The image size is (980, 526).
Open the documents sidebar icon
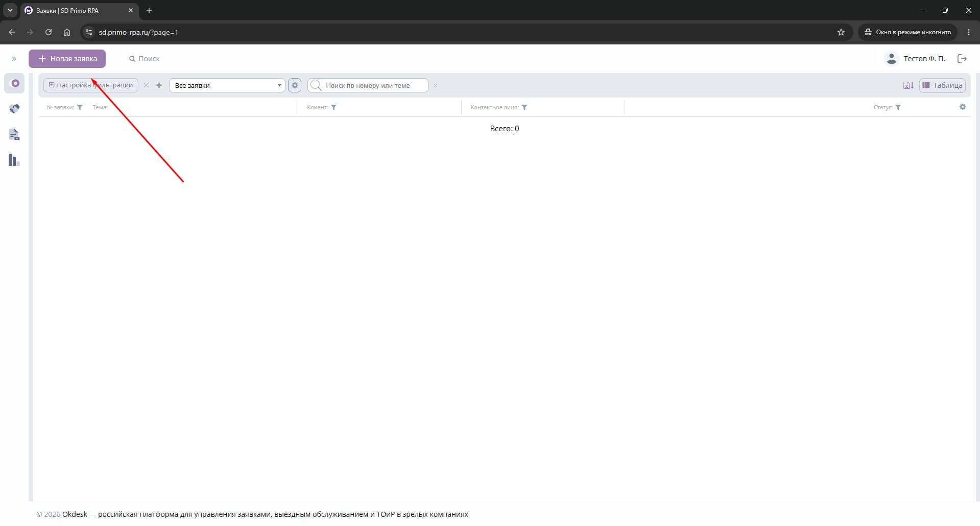[14, 135]
